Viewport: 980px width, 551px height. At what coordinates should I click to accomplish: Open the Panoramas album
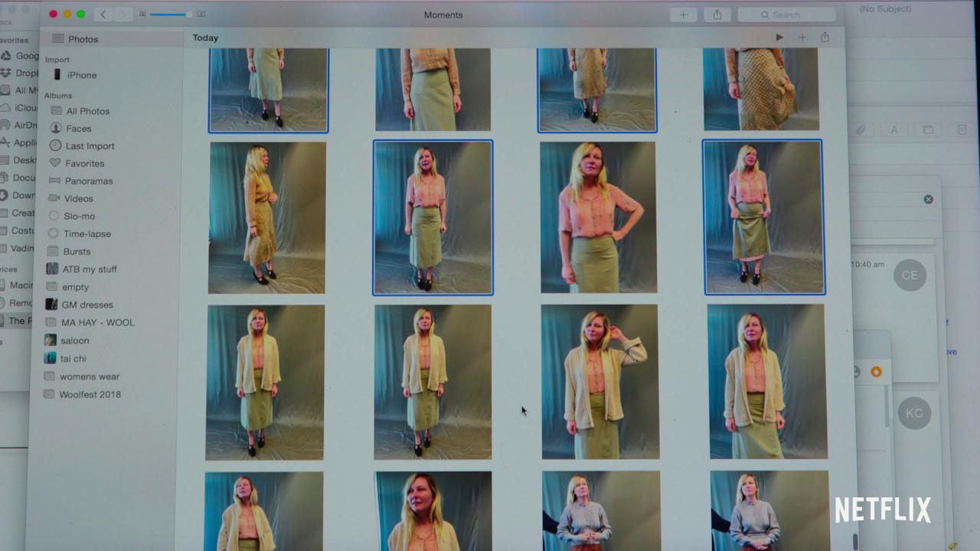89,181
